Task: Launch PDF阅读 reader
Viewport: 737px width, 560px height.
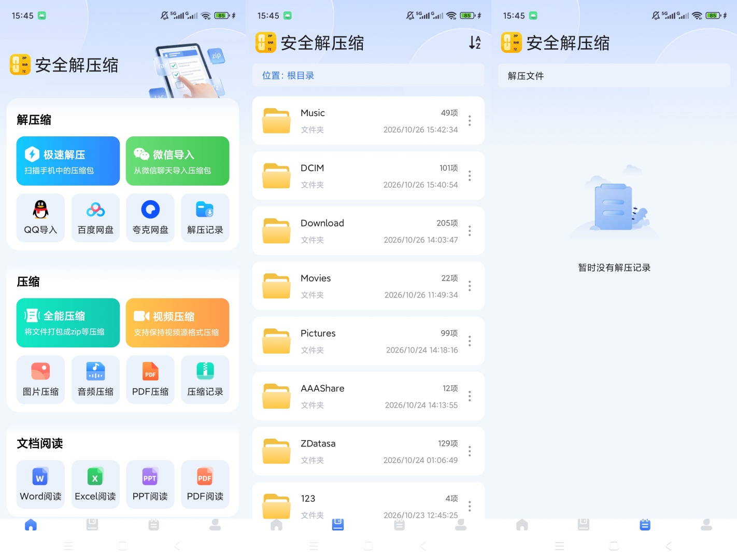Action: [x=205, y=484]
